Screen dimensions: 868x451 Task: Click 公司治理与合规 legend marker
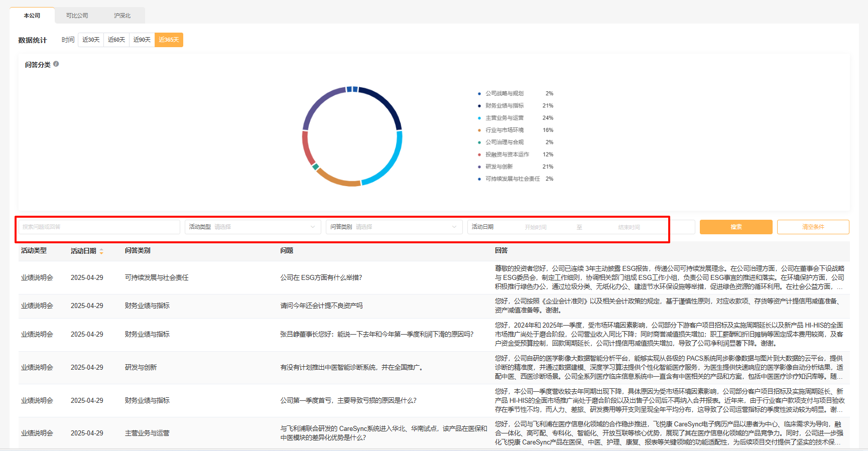pyautogui.click(x=479, y=142)
